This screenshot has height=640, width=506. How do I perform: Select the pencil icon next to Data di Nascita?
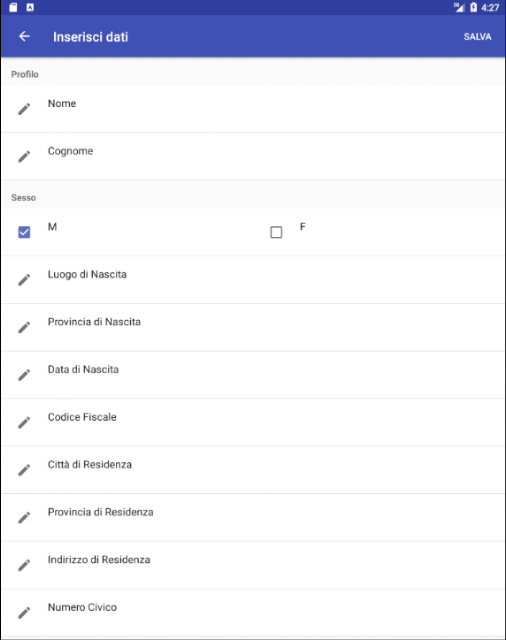coord(24,375)
